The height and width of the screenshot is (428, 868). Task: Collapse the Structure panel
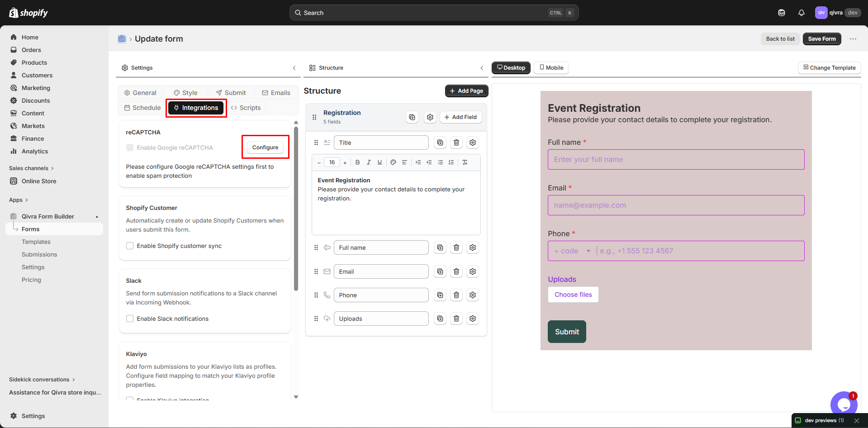(x=482, y=68)
